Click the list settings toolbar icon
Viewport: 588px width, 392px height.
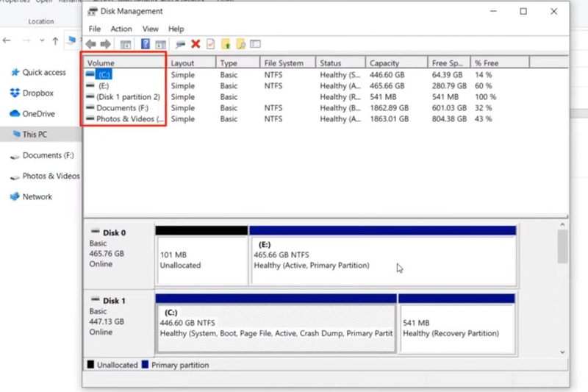[x=255, y=44]
